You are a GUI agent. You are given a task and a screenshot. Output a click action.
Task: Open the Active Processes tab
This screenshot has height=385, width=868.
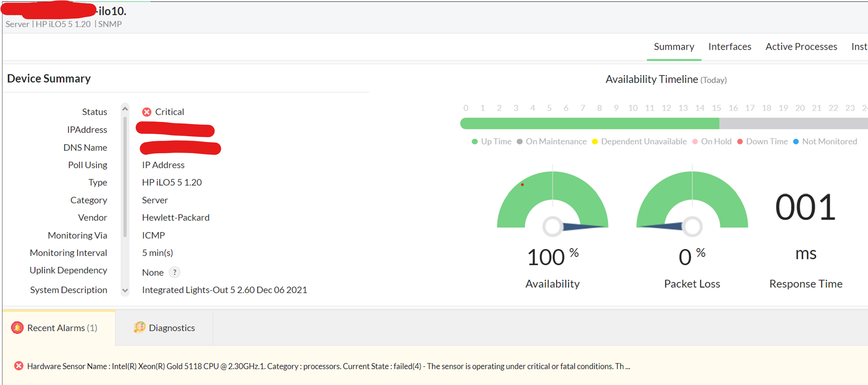[x=801, y=47]
